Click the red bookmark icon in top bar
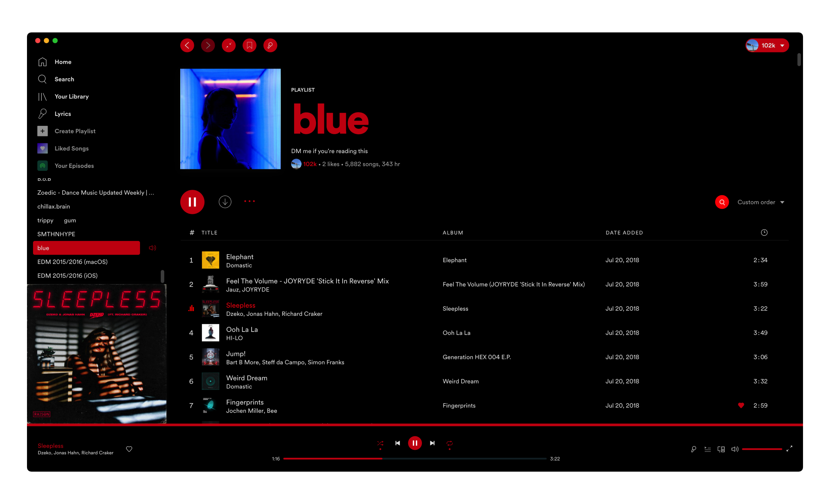Screen dimensions: 830x504 (249, 45)
